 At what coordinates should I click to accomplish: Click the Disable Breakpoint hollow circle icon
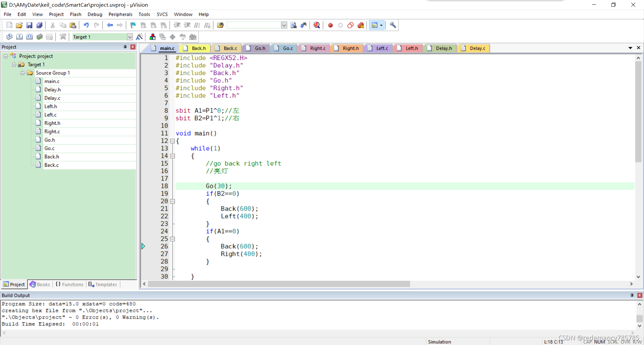340,25
